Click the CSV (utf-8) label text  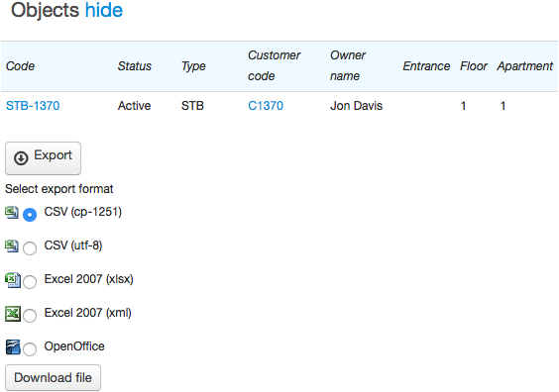pos(73,245)
